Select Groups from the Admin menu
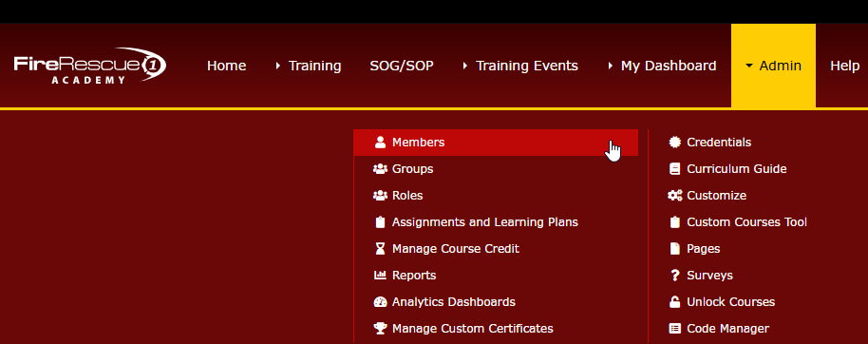The height and width of the screenshot is (344, 868). pos(412,169)
